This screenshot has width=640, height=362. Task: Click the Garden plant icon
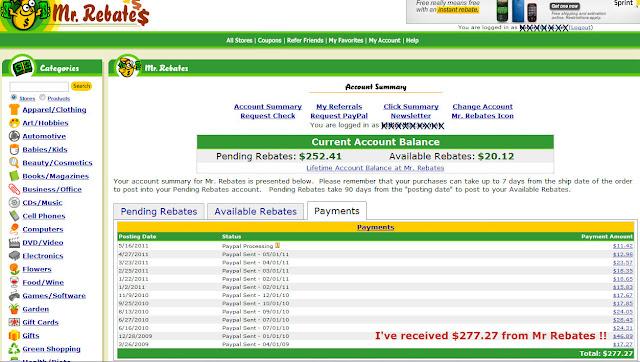(14, 309)
